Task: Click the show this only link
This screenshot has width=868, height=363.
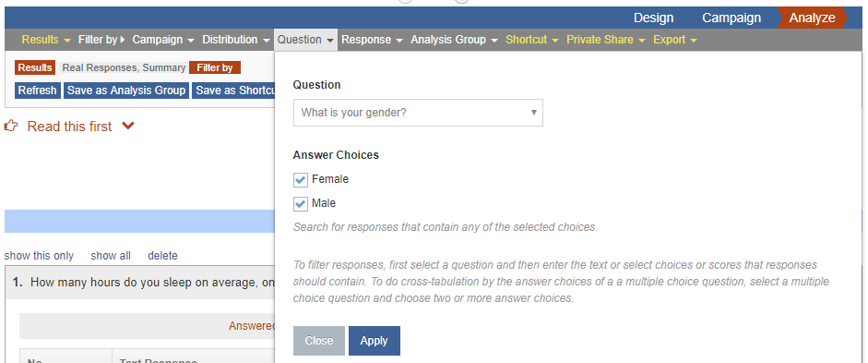Action: point(39,256)
